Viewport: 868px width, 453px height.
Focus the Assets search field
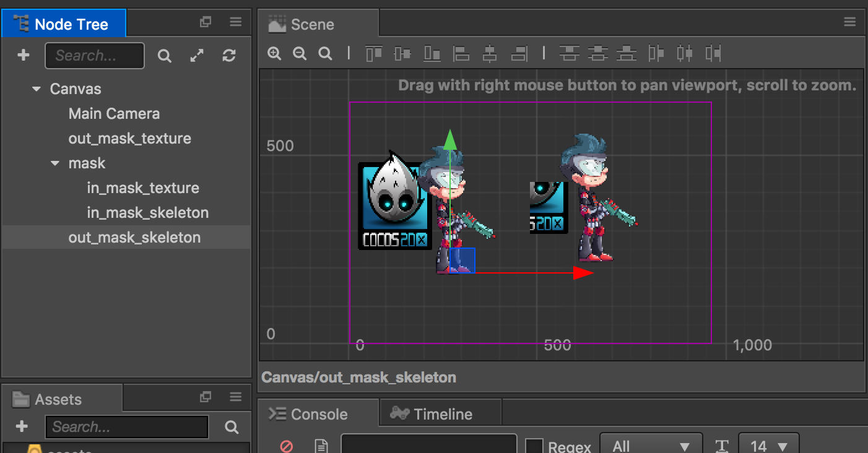127,427
